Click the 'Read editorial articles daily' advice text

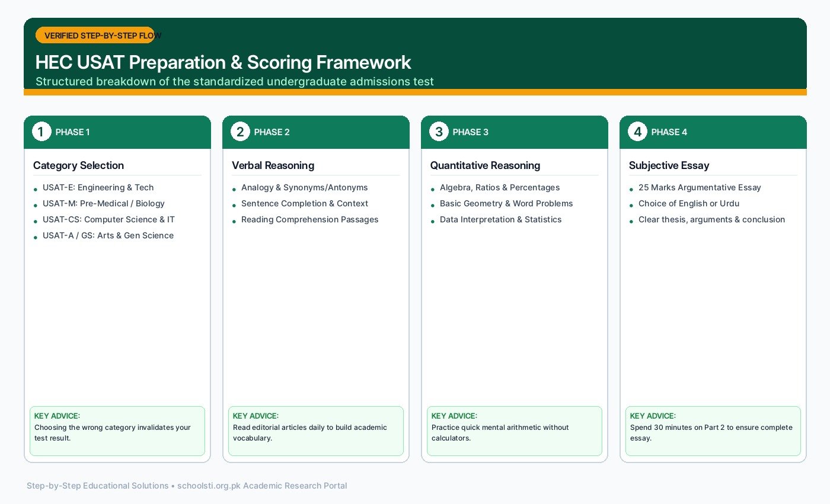point(310,433)
